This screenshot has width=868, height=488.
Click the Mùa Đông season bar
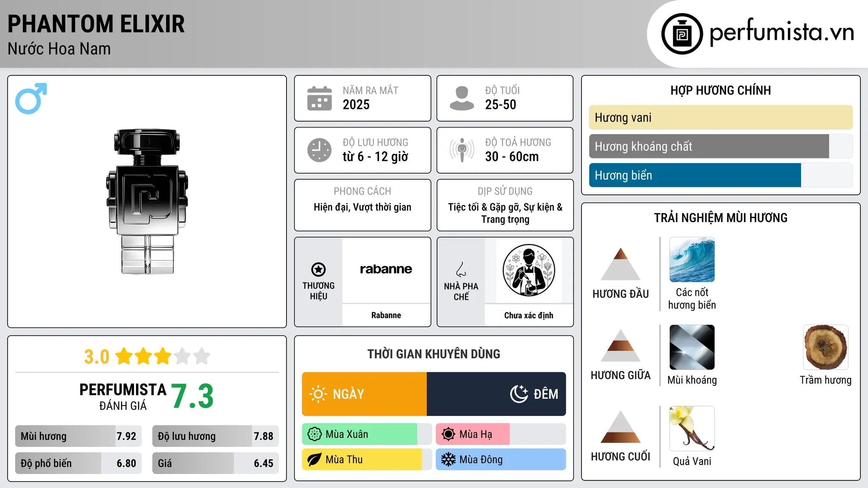coord(501,460)
